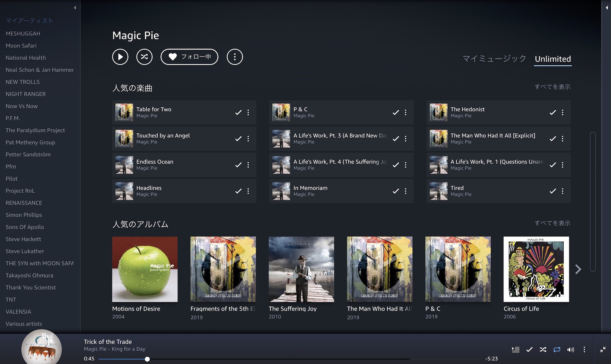Toggle shuffle in player bar
611x364 pixels.
coord(543,350)
